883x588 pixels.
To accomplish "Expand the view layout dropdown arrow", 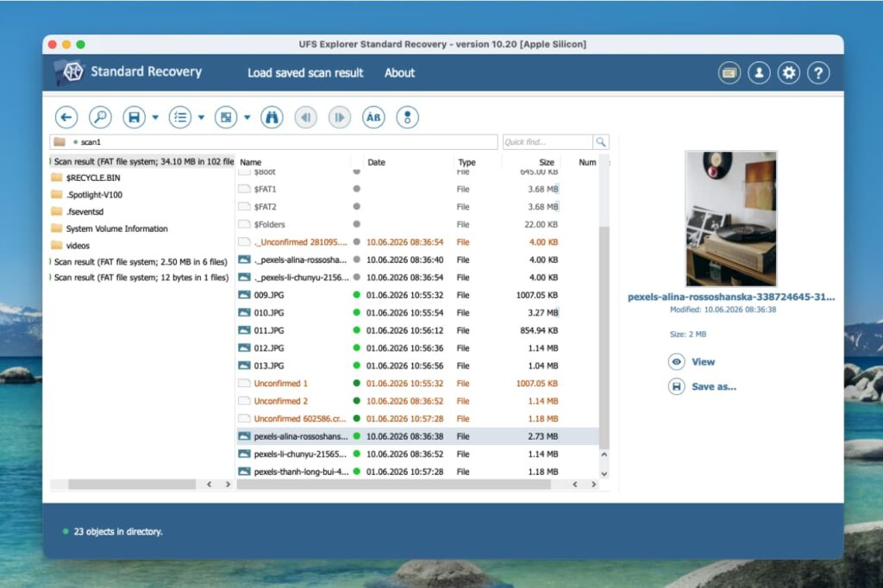I will [247, 117].
